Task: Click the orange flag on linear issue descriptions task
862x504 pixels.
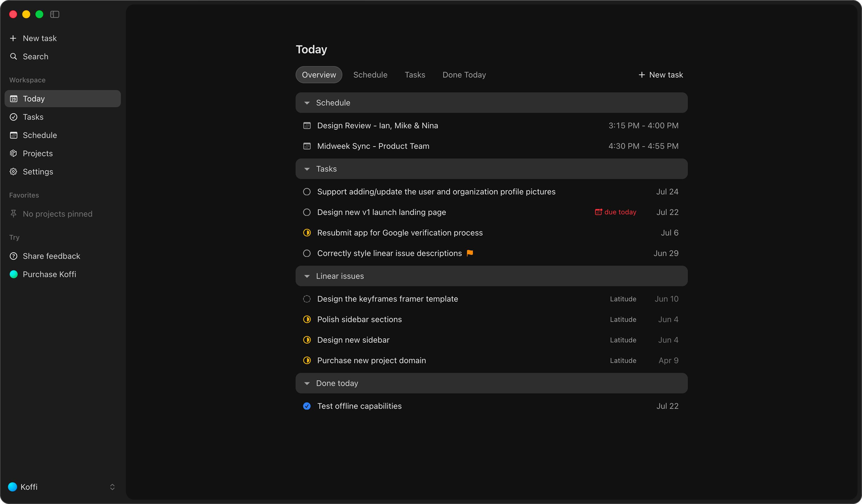Action: coord(470,253)
